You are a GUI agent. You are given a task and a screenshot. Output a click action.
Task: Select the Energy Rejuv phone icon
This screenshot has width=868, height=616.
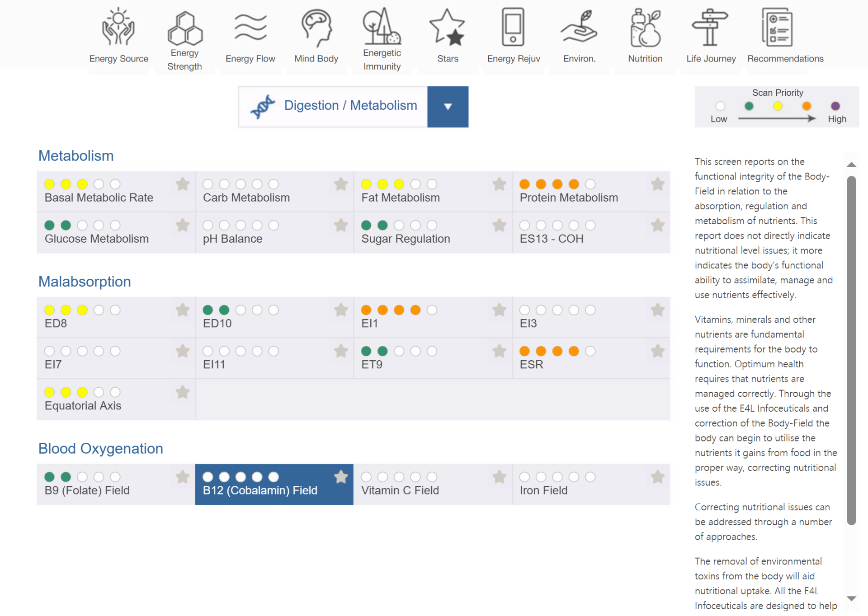tap(513, 27)
